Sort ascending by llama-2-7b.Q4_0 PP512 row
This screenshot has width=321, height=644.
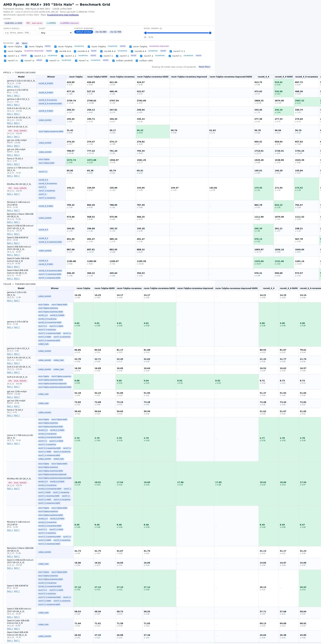17,164
